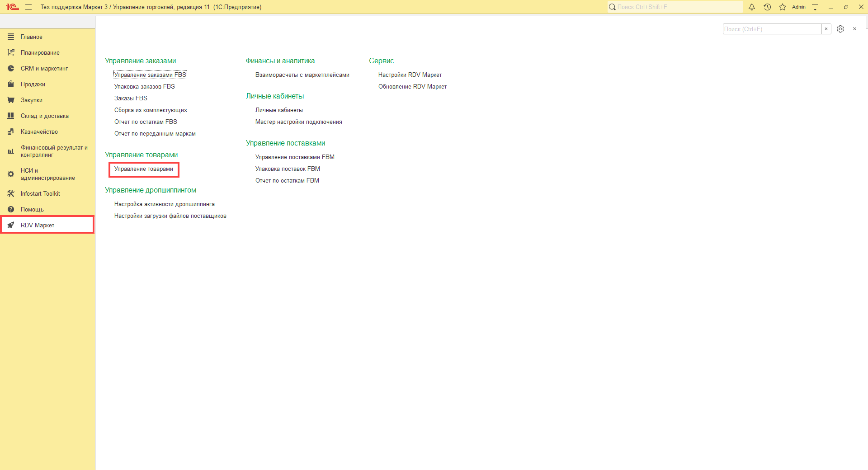The image size is (868, 470).
Task: Open Сборка из комплектующих
Action: point(151,110)
